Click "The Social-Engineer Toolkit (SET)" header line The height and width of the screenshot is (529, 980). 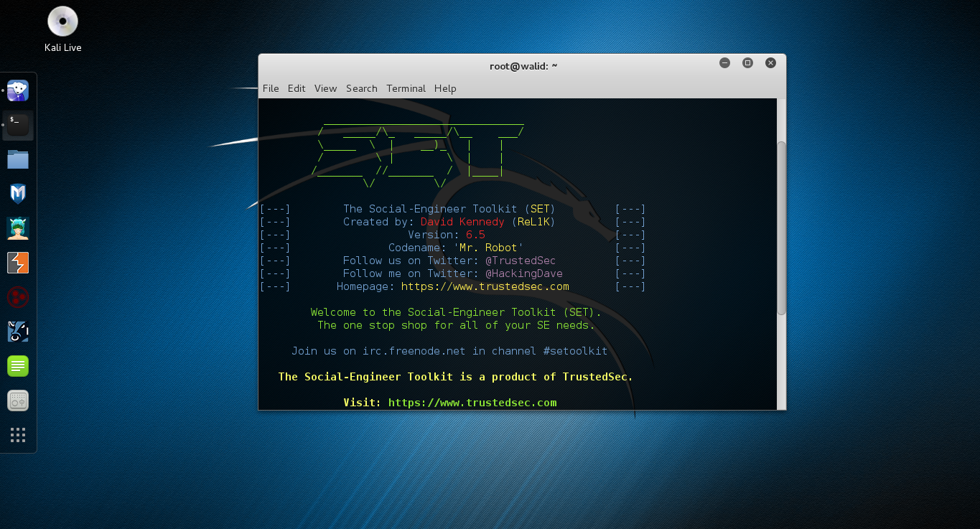point(449,209)
